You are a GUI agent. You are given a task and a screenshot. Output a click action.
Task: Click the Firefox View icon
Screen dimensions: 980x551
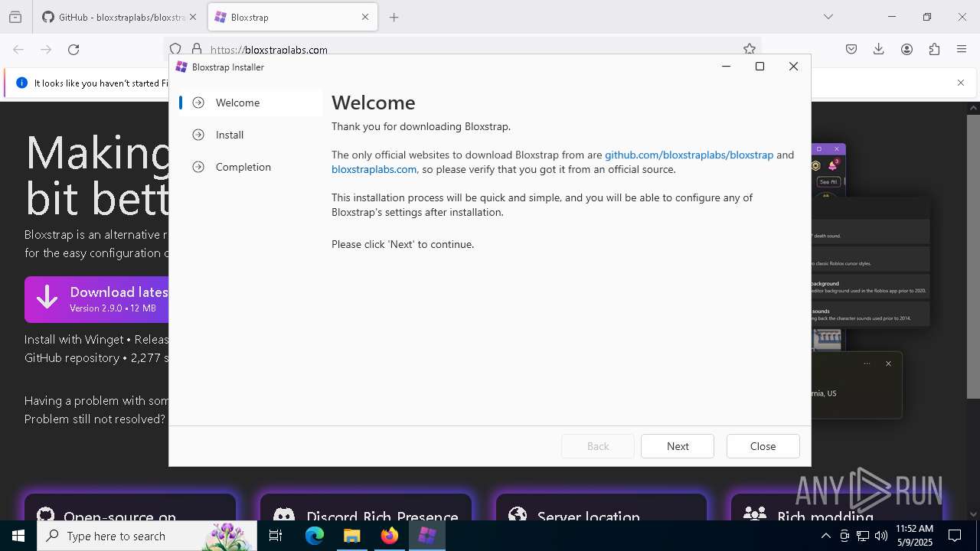(x=15, y=17)
